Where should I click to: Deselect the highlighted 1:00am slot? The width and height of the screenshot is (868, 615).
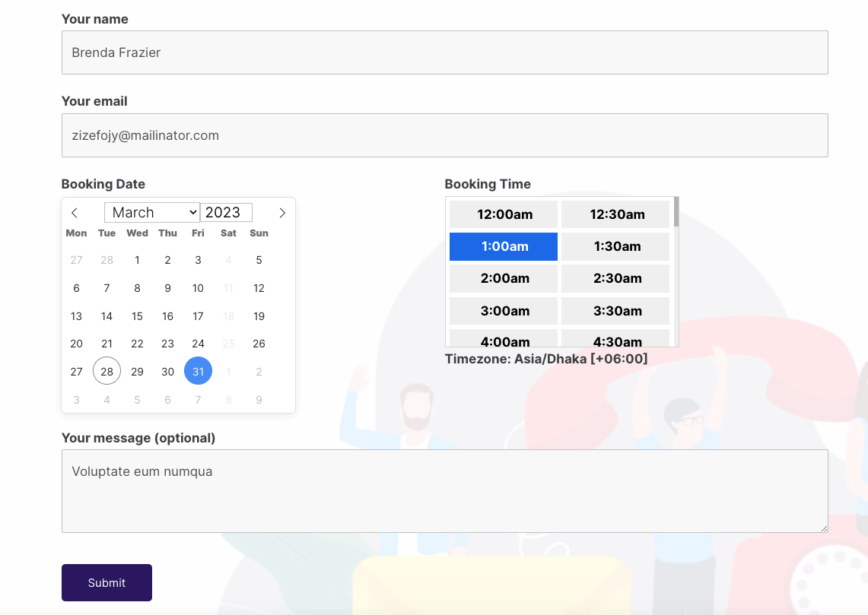pyautogui.click(x=503, y=246)
